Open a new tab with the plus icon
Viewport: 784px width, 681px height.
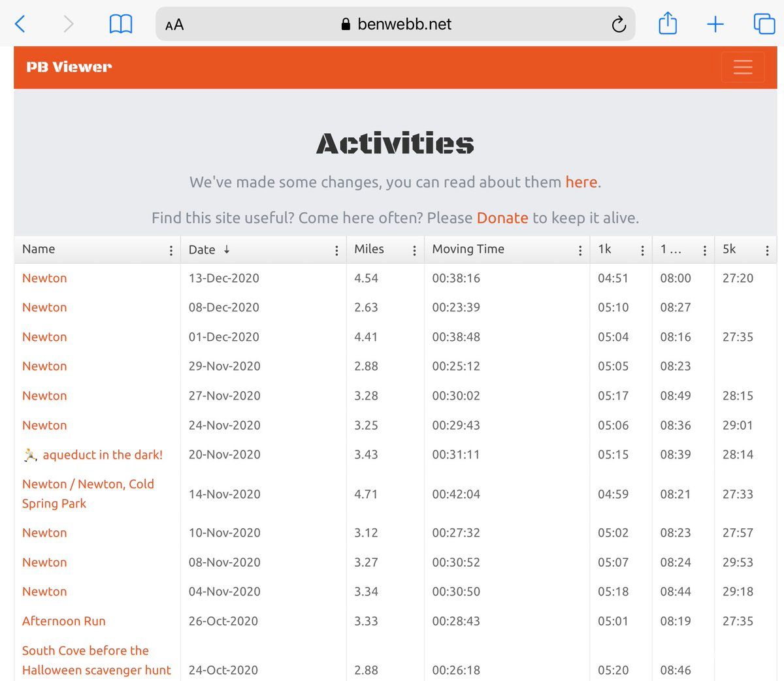tap(715, 25)
